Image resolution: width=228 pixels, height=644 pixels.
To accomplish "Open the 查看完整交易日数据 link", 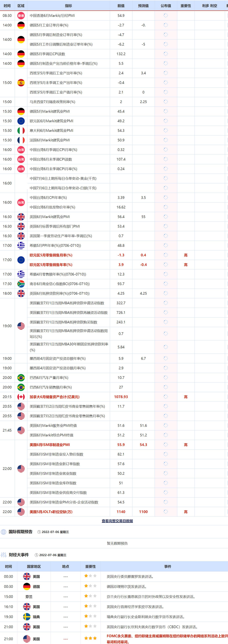I will pos(117,521).
